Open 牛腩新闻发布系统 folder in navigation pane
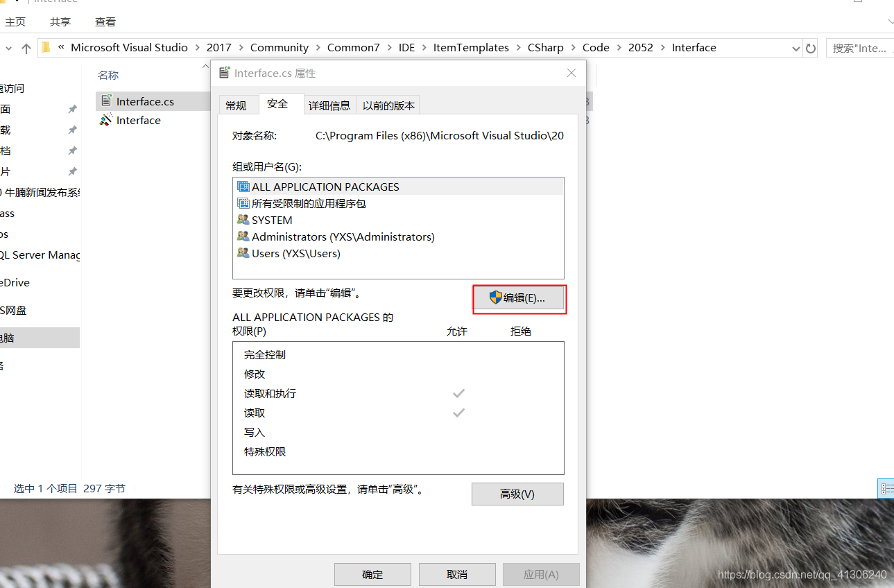 pos(40,193)
